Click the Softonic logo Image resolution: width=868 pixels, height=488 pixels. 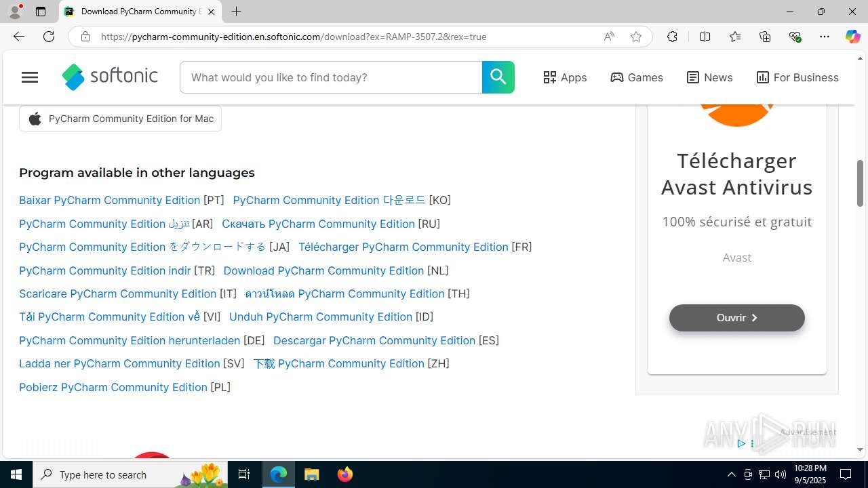click(x=110, y=77)
